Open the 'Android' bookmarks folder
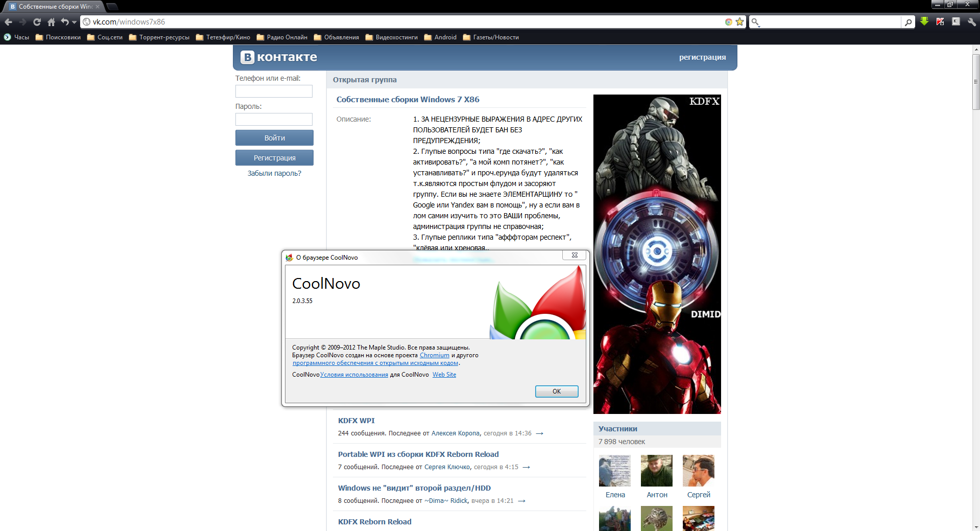The image size is (980, 531). tap(440, 37)
